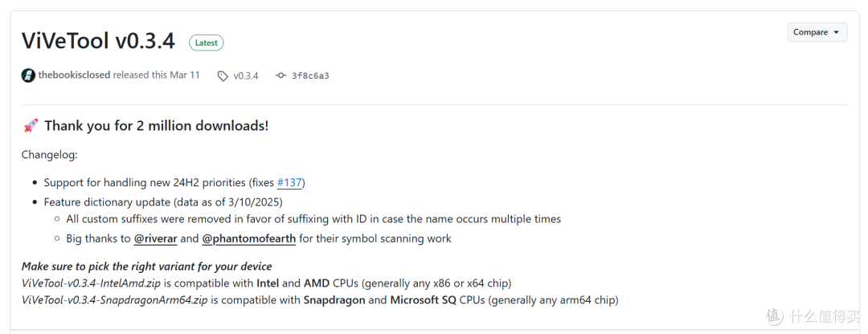The image size is (868, 334).
Task: Click the commit icon before 3f8c6a3
Action: click(280, 75)
